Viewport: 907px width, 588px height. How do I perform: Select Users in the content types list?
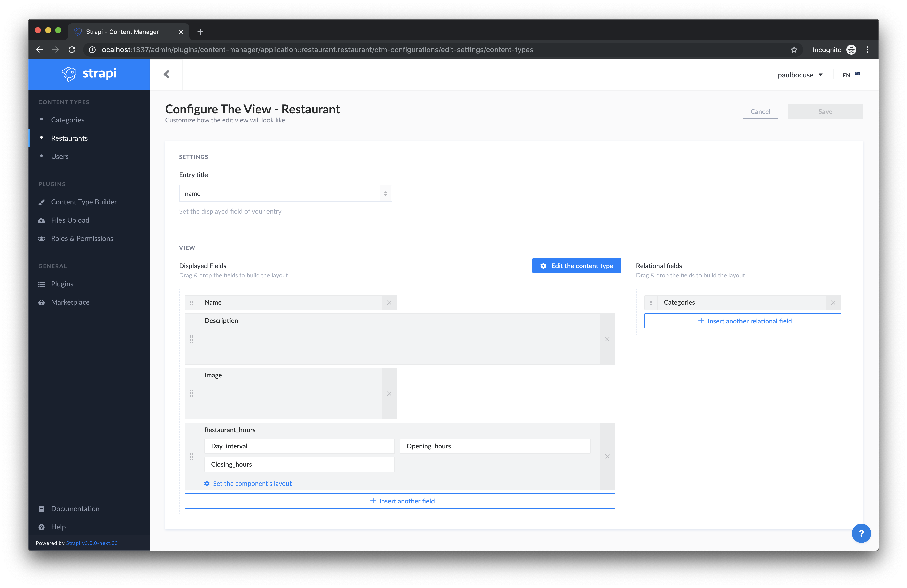[x=60, y=156]
